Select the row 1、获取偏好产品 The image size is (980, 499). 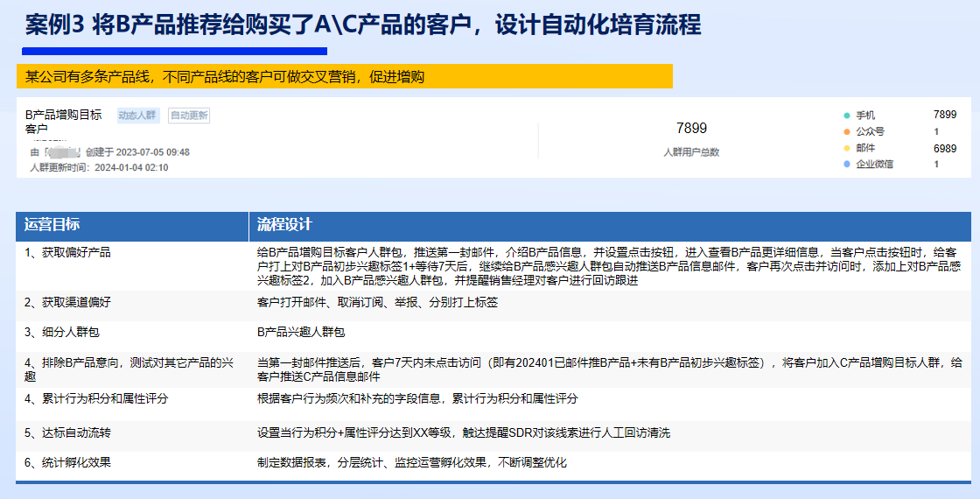click(x=493, y=267)
